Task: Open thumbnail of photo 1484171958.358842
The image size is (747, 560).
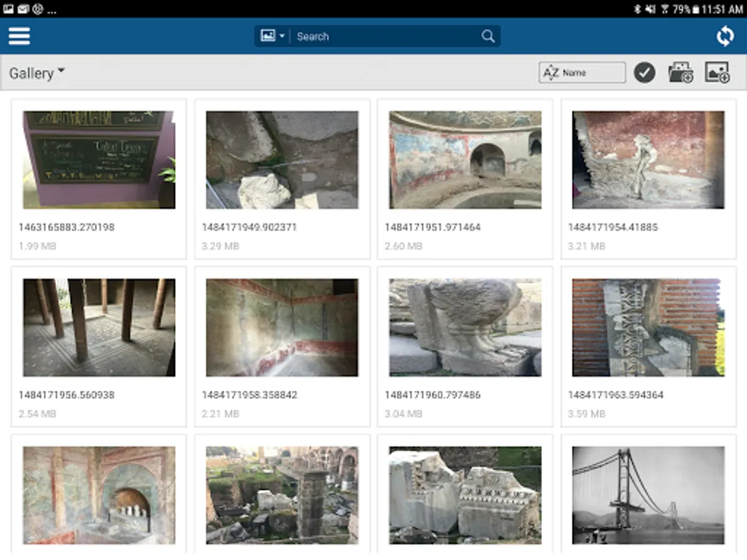Action: (x=282, y=327)
